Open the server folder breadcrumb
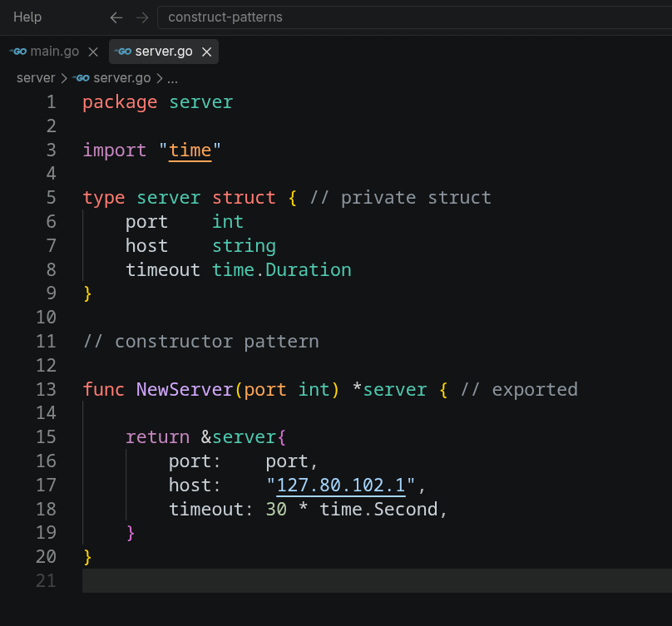This screenshot has height=626, width=672. click(36, 78)
